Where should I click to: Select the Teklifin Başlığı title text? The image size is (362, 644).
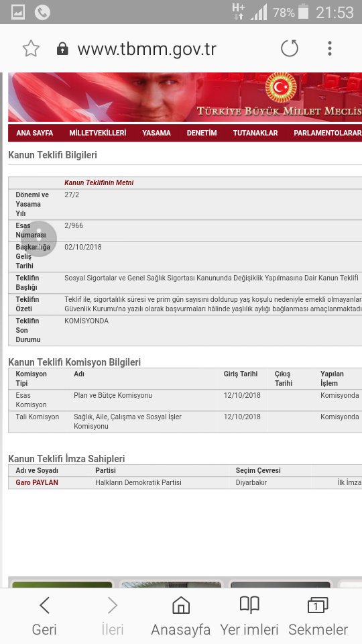[x=211, y=278]
